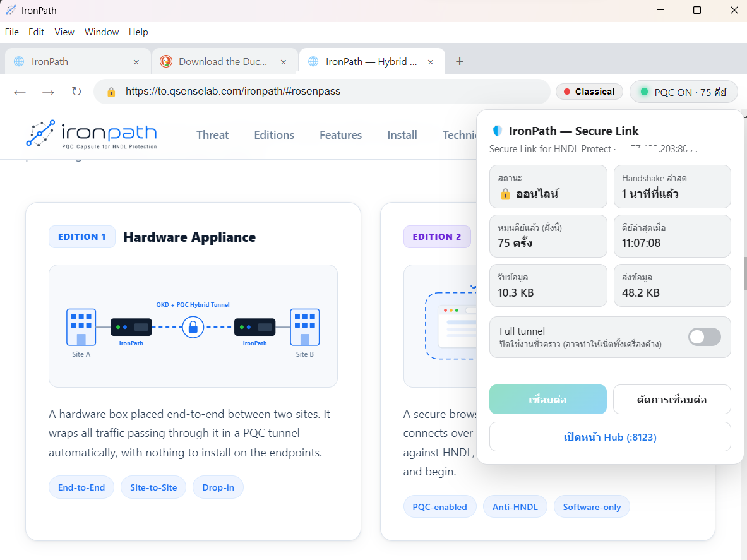The height and width of the screenshot is (560, 747).
Task: Click the Drop-in tag
Action: 218,487
